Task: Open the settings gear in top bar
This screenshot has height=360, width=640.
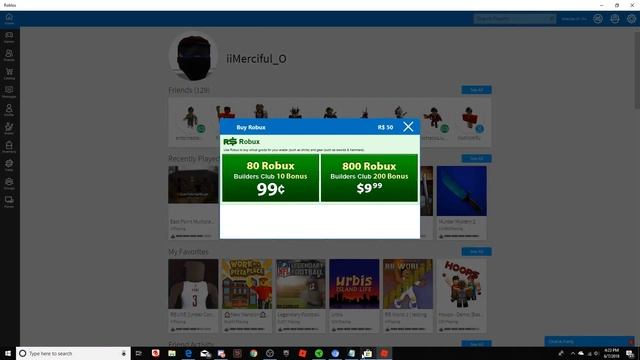Action: pyautogui.click(x=631, y=19)
